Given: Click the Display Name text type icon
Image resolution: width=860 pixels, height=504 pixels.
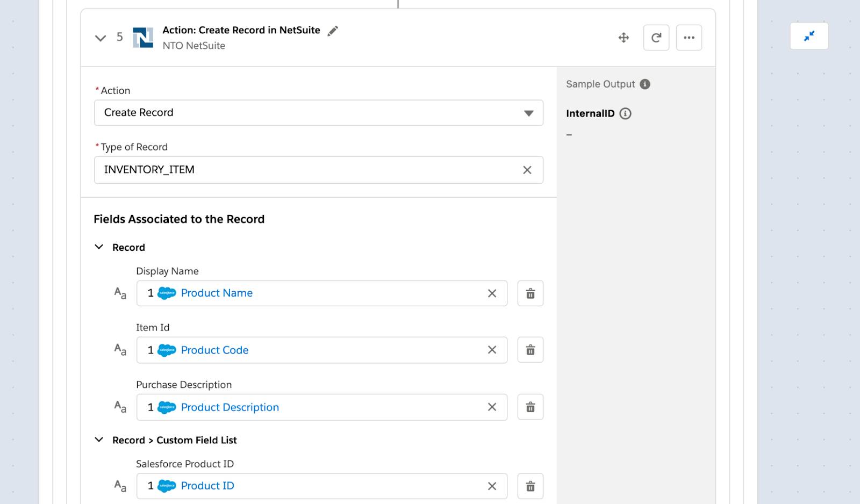Looking at the screenshot, I should 120,293.
